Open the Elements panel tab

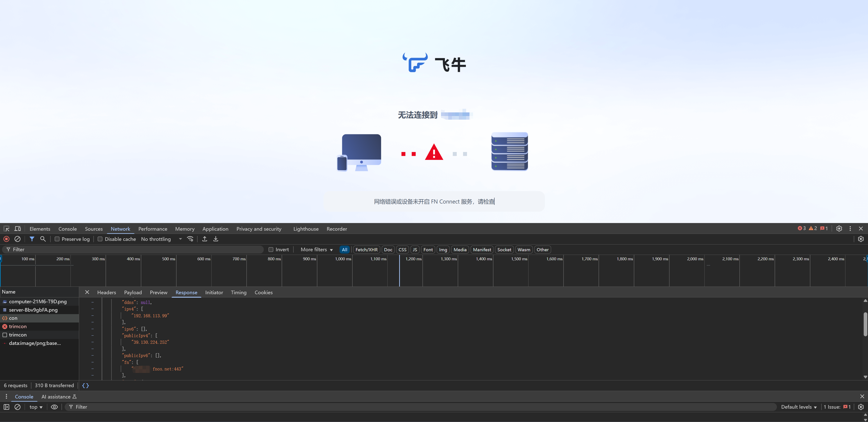[x=40, y=229]
